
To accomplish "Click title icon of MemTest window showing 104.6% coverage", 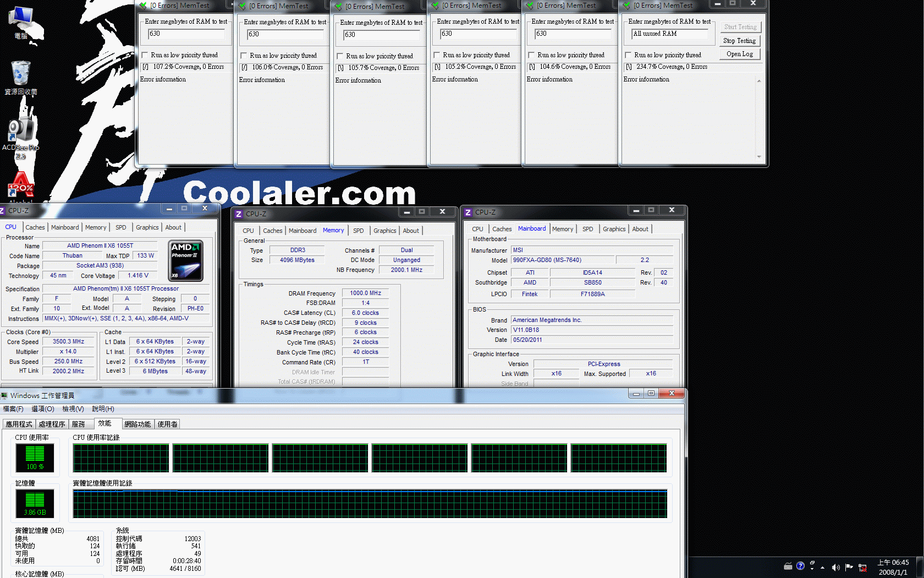I will click(x=530, y=6).
